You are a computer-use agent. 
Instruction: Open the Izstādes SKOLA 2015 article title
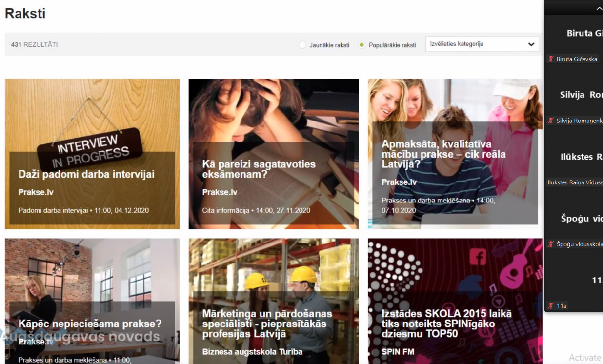[x=446, y=324]
